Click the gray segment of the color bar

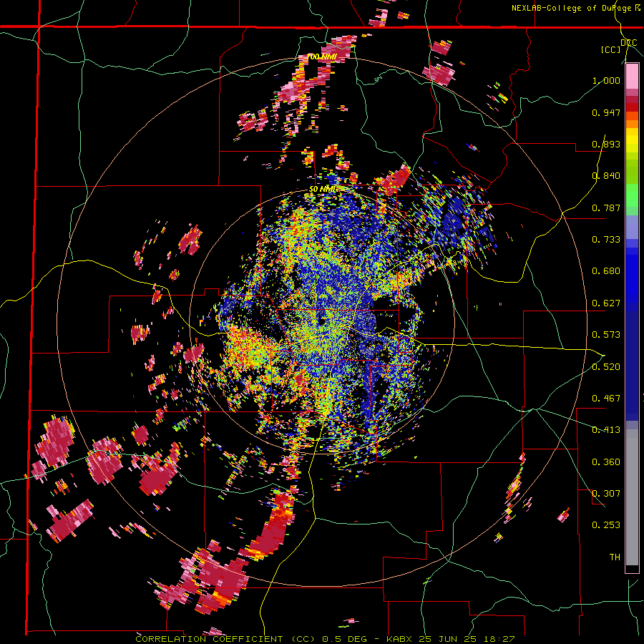click(x=632, y=497)
